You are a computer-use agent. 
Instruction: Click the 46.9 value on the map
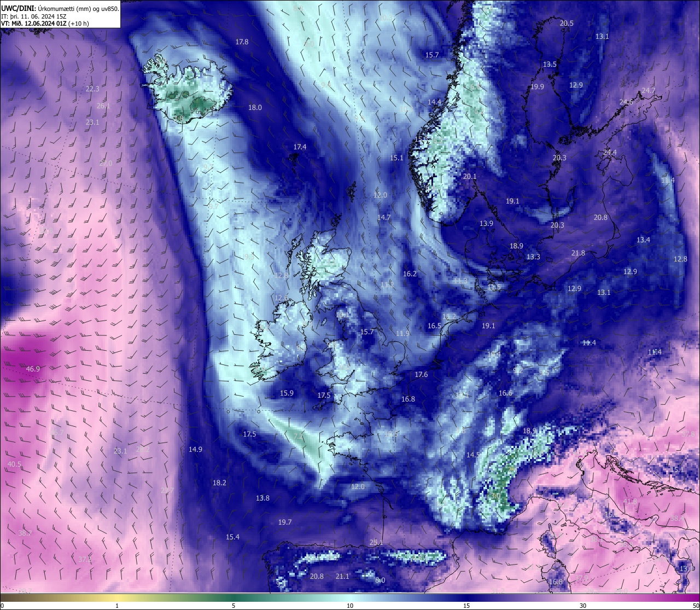[33, 369]
